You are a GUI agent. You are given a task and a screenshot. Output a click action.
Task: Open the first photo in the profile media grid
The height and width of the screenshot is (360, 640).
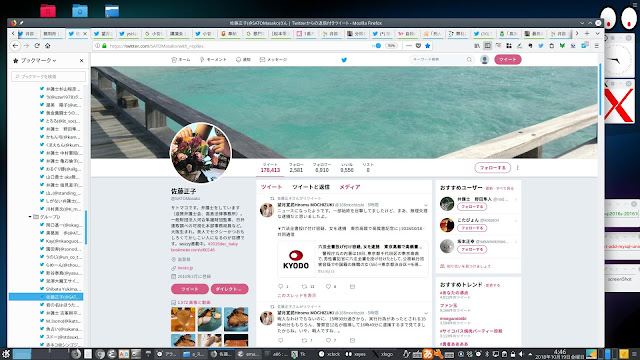183,319
